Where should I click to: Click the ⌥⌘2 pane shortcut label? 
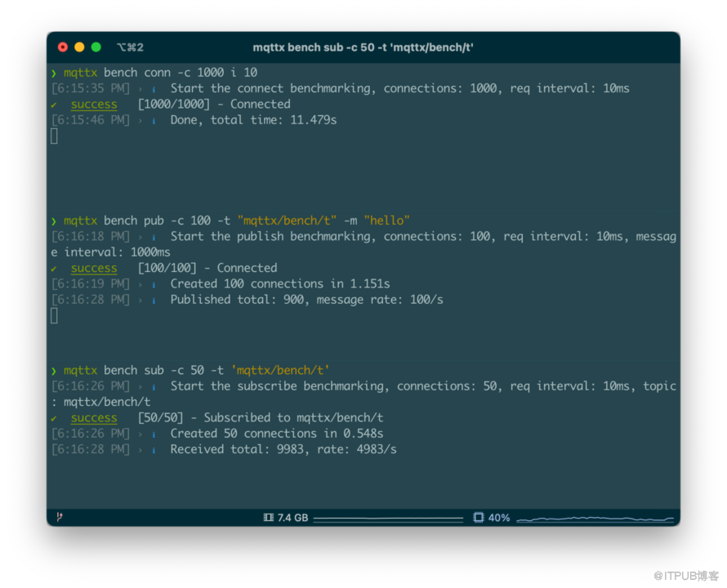[x=130, y=47]
